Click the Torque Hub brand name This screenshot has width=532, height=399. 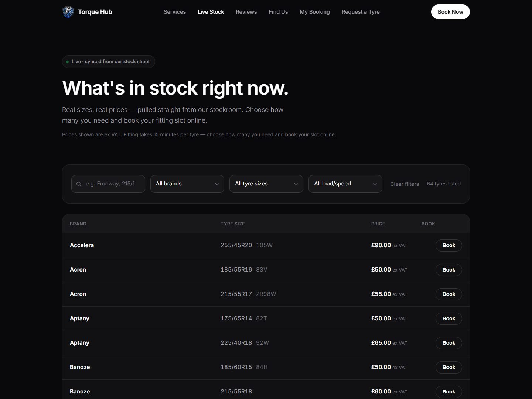(x=95, y=12)
